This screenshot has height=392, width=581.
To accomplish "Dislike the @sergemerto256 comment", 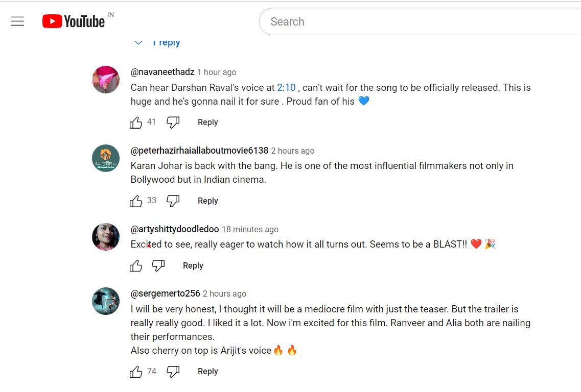I will tap(173, 372).
